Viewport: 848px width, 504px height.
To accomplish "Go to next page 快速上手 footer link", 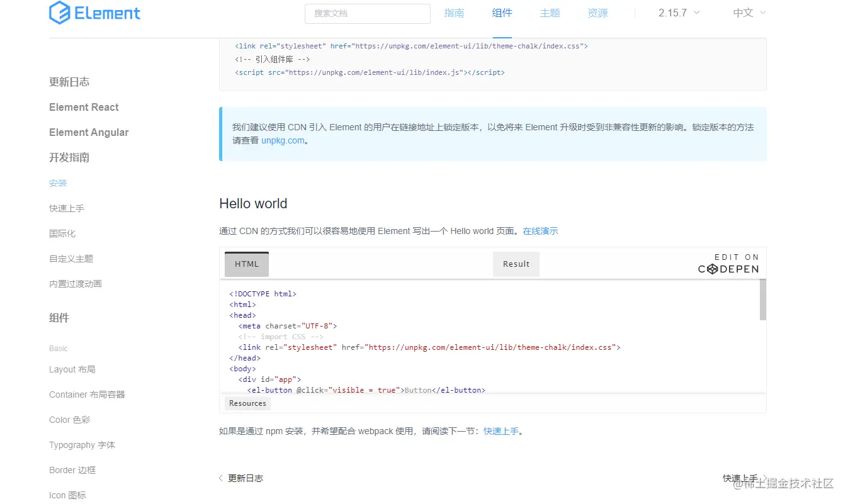I will tap(740, 478).
